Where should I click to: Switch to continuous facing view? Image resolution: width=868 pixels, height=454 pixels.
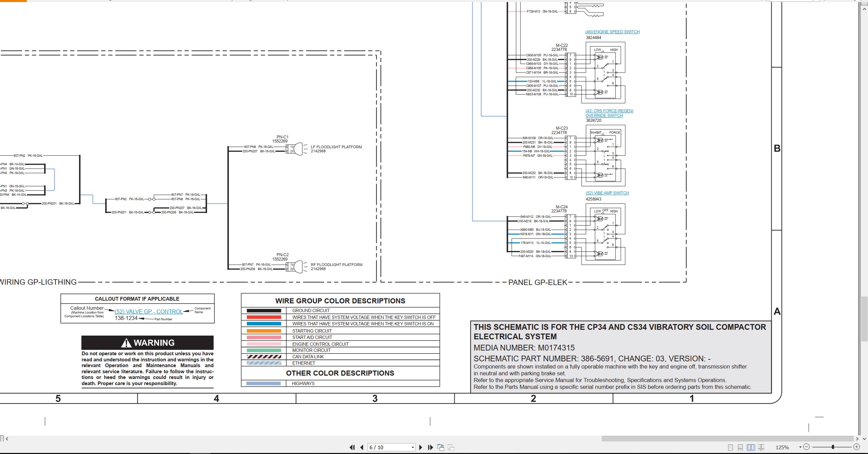point(761,448)
